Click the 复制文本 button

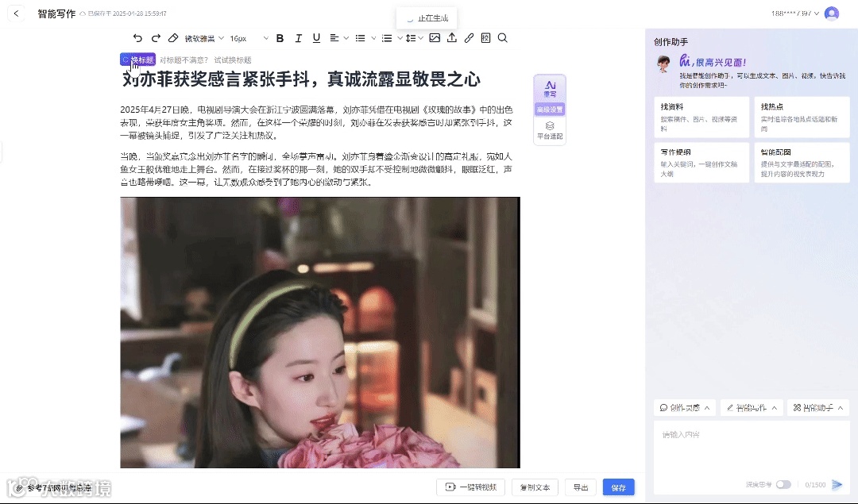point(535,487)
